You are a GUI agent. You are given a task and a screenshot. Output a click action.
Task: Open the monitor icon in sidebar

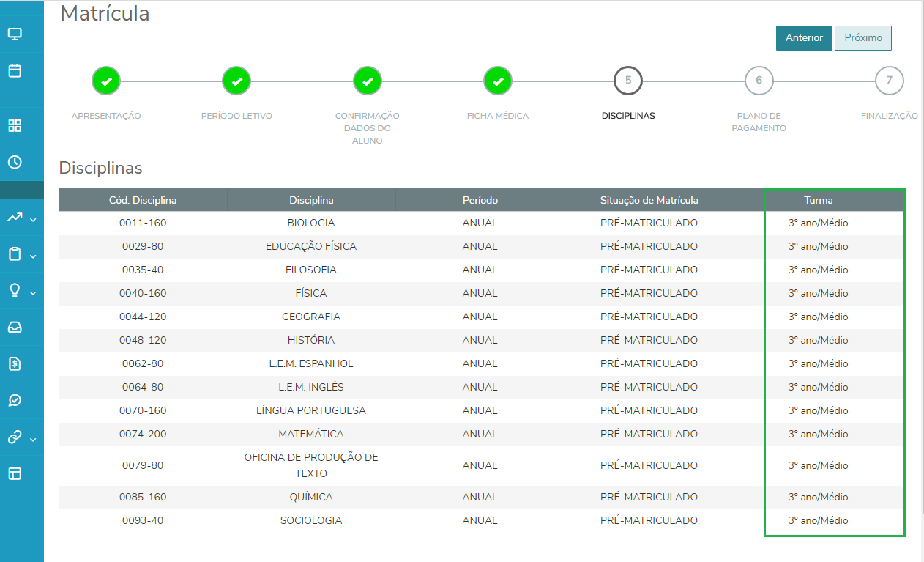(x=15, y=34)
